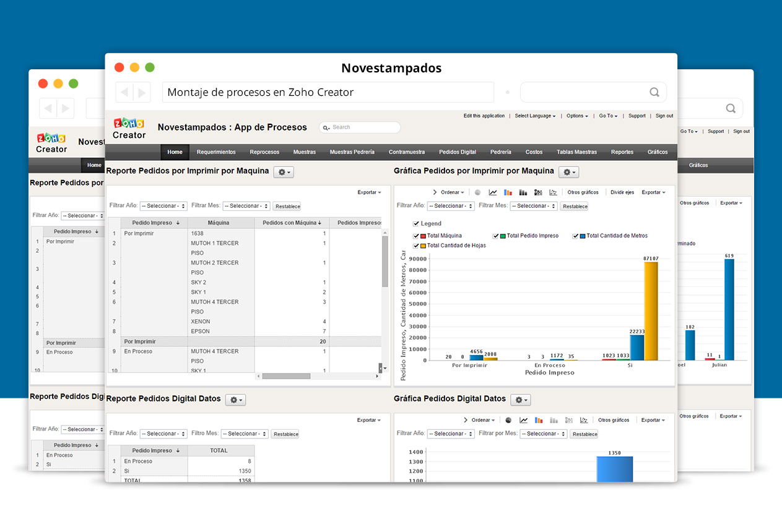The image size is (782, 532).
Task: Switch to Requerimientos tab
Action: (x=216, y=152)
